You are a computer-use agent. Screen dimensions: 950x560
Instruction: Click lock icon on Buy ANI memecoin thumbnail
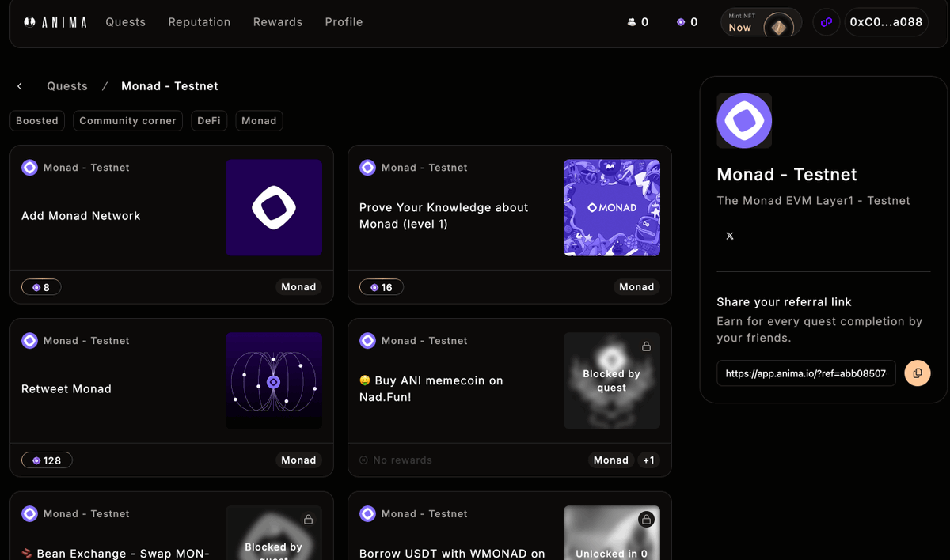pyautogui.click(x=646, y=346)
